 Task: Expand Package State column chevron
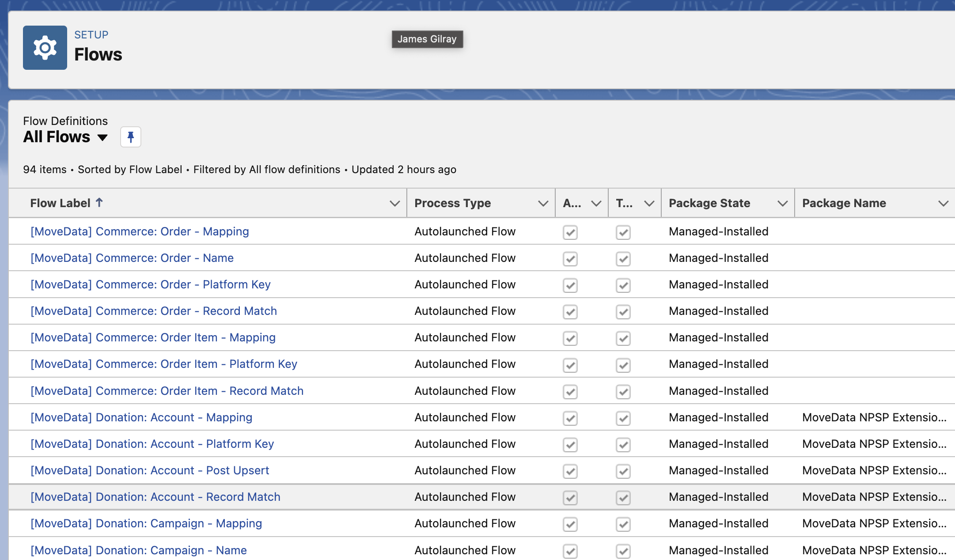tap(782, 203)
